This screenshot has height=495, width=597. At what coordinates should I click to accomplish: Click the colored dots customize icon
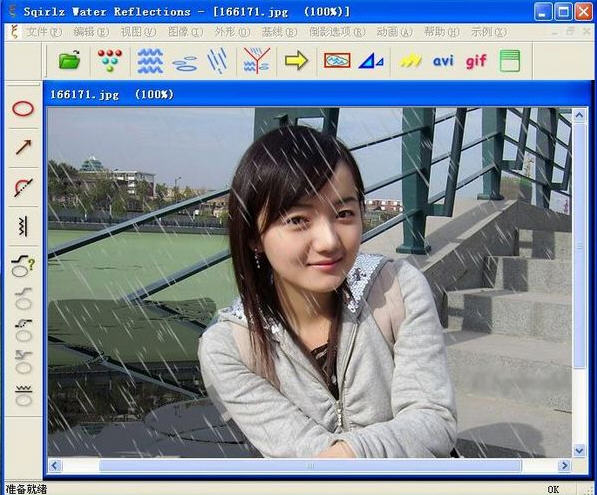[110, 60]
